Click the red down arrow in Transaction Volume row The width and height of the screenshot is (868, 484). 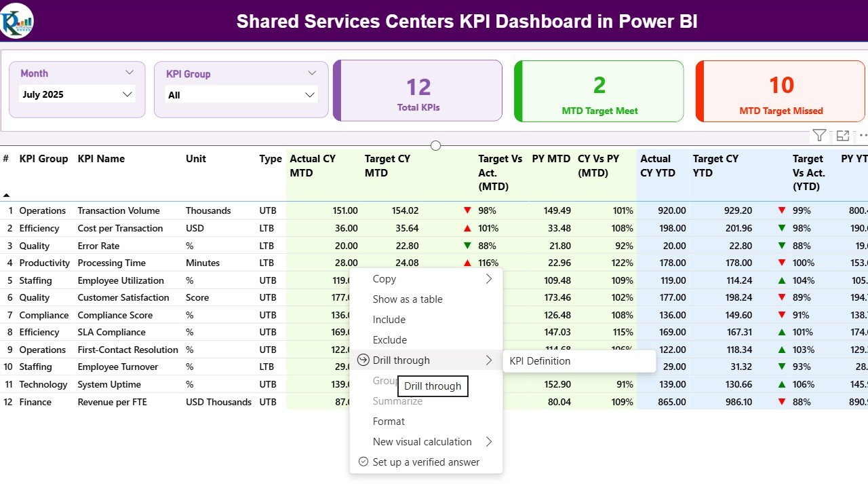pyautogui.click(x=467, y=211)
